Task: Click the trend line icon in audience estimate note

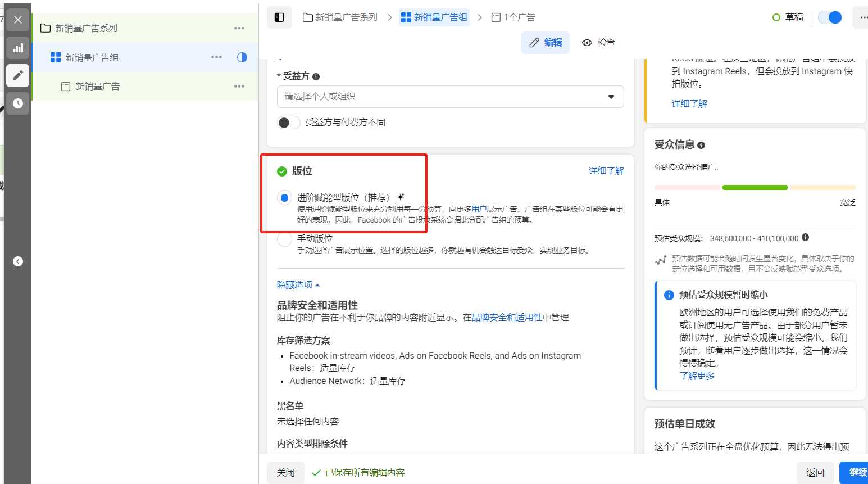Action: click(661, 260)
